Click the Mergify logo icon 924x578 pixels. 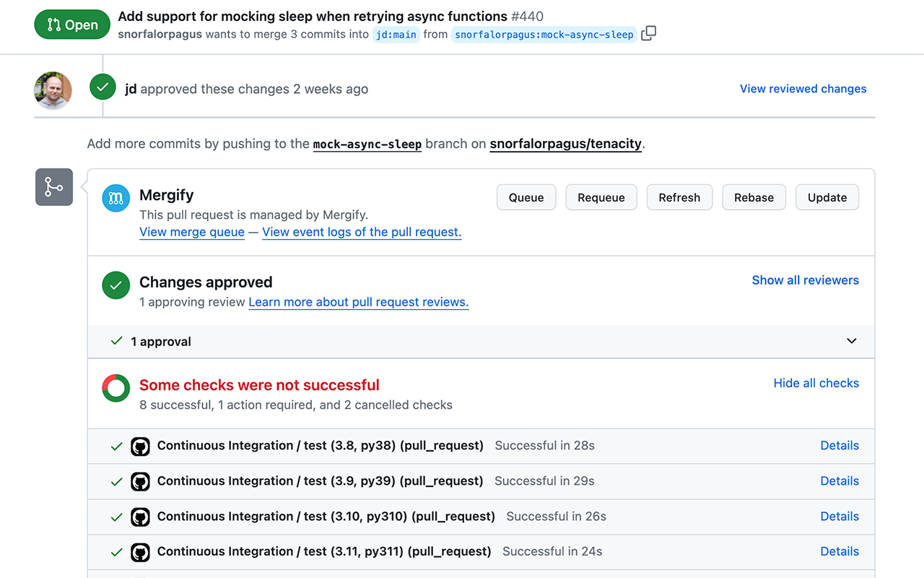(115, 198)
